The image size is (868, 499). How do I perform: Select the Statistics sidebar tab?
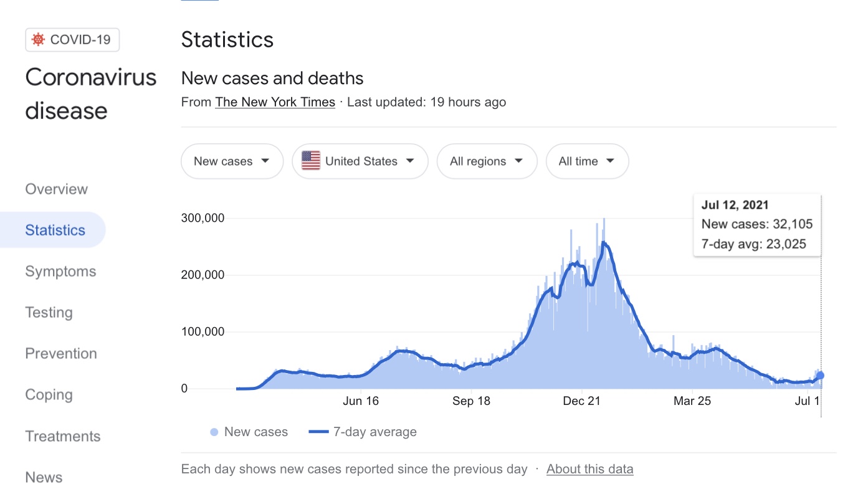tap(55, 230)
